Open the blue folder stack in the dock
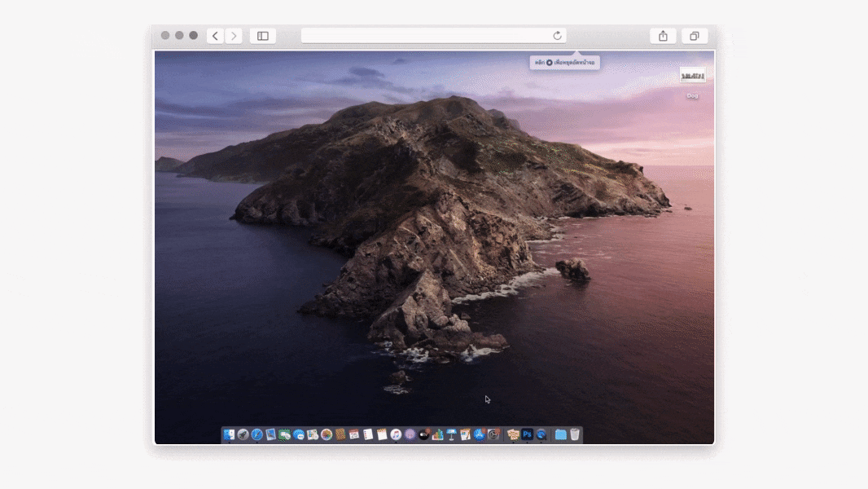 point(560,435)
